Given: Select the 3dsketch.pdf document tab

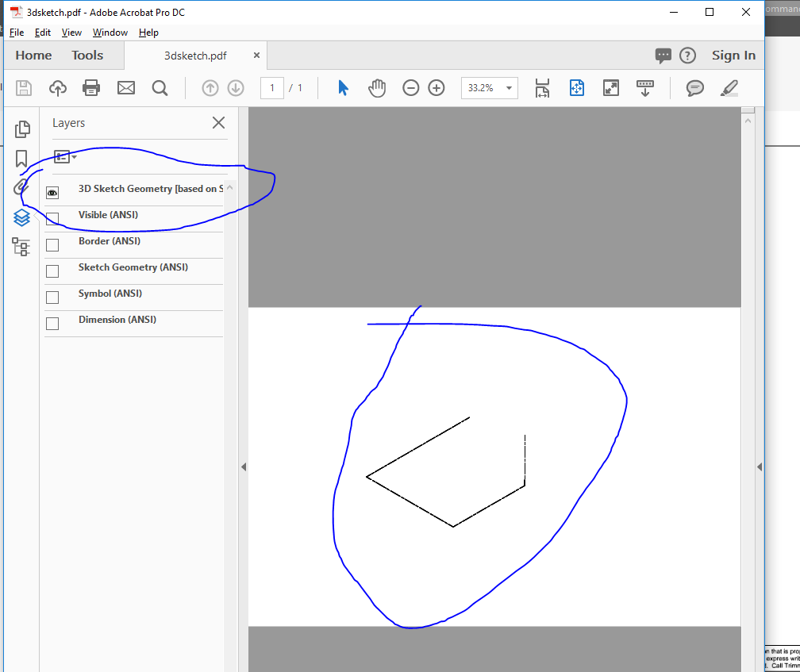Looking at the screenshot, I should 195,56.
